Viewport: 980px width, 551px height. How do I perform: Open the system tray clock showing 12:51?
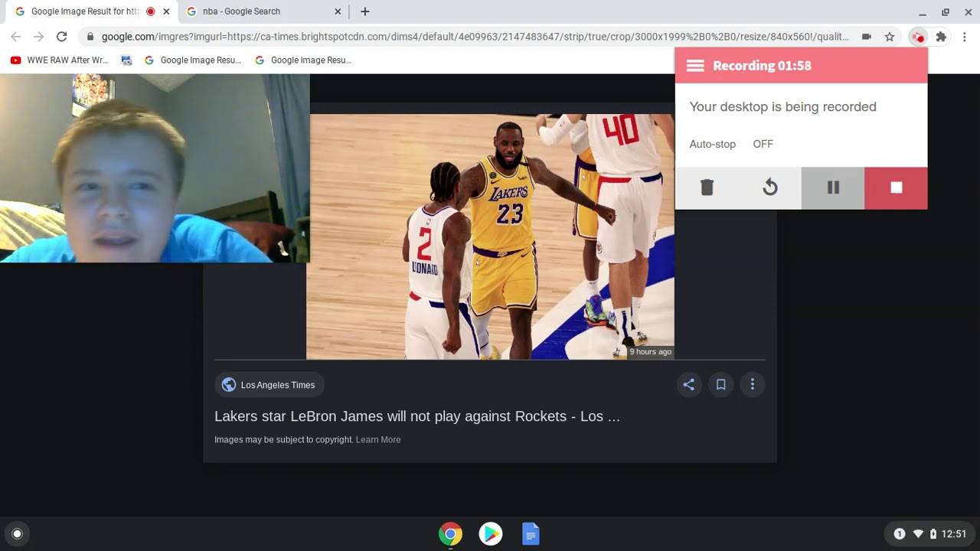click(954, 534)
